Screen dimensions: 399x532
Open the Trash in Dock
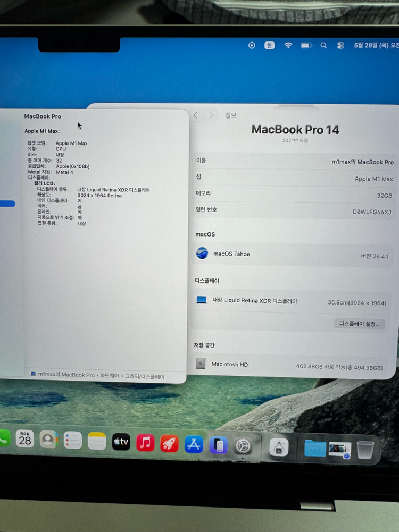365,450
